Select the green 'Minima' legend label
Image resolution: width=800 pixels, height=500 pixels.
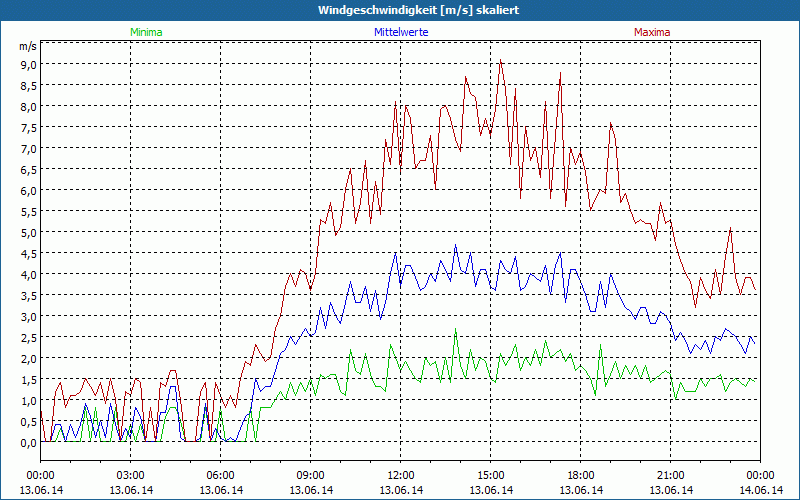[x=146, y=32]
